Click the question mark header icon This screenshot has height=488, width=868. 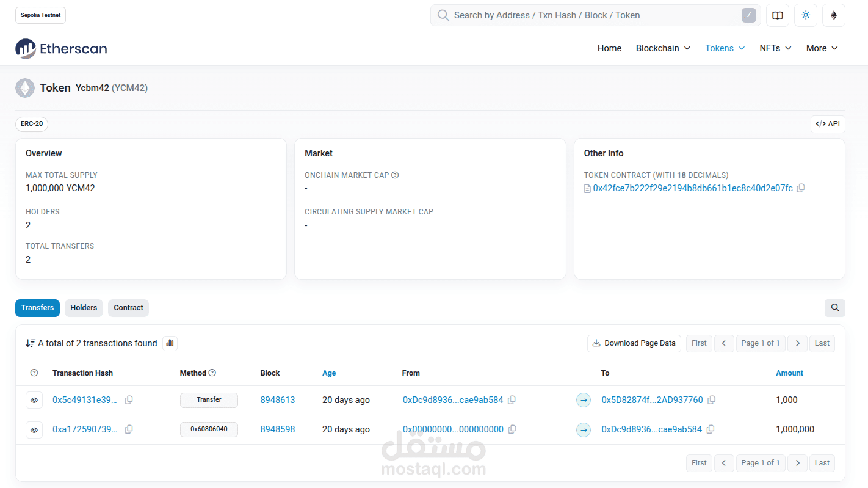(34, 373)
